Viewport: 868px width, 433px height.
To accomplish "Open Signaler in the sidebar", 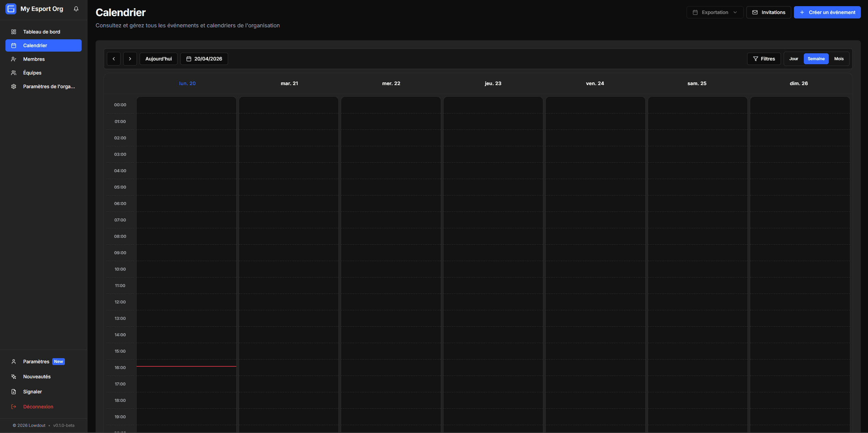I will pos(32,392).
